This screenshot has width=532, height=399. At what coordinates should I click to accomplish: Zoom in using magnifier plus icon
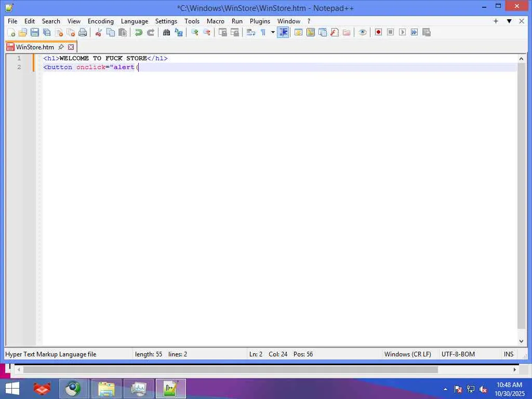point(195,33)
